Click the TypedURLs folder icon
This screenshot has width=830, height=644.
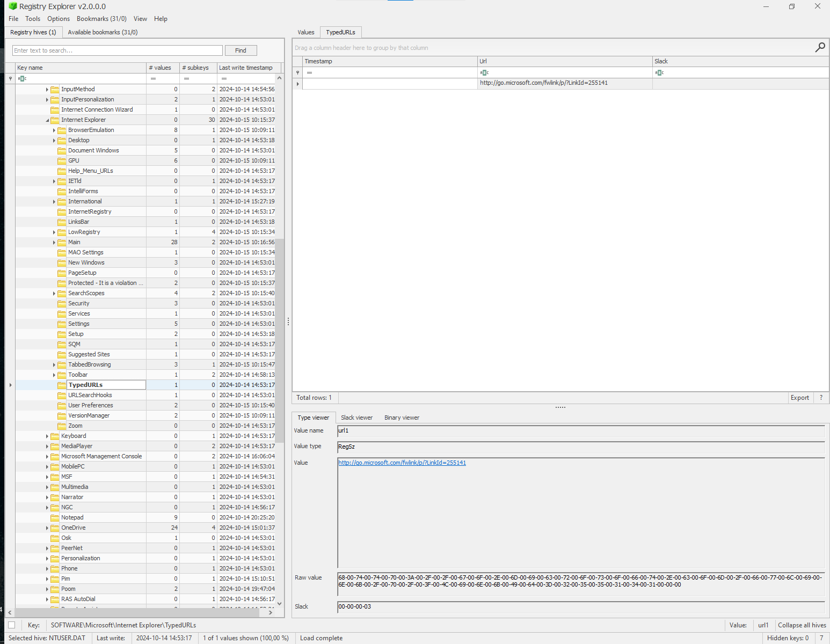tap(62, 385)
